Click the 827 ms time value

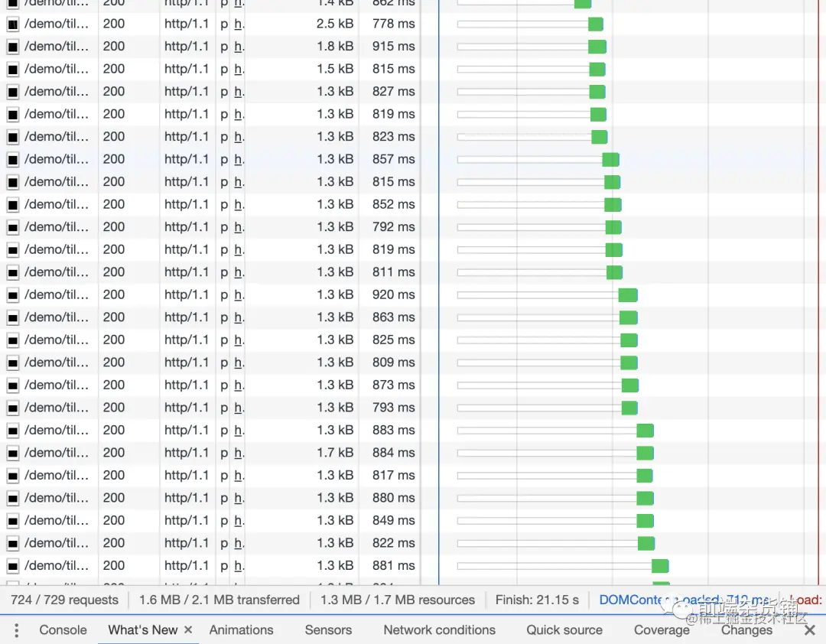click(x=394, y=92)
